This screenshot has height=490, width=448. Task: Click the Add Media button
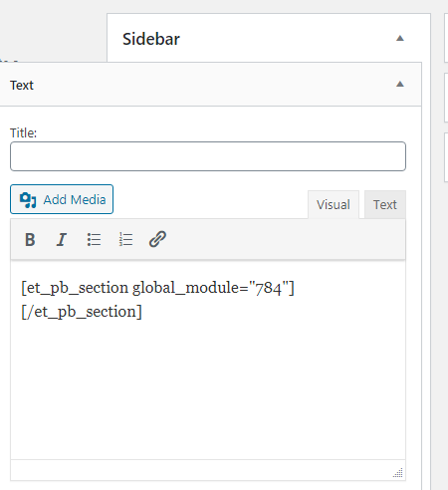pyautogui.click(x=62, y=199)
